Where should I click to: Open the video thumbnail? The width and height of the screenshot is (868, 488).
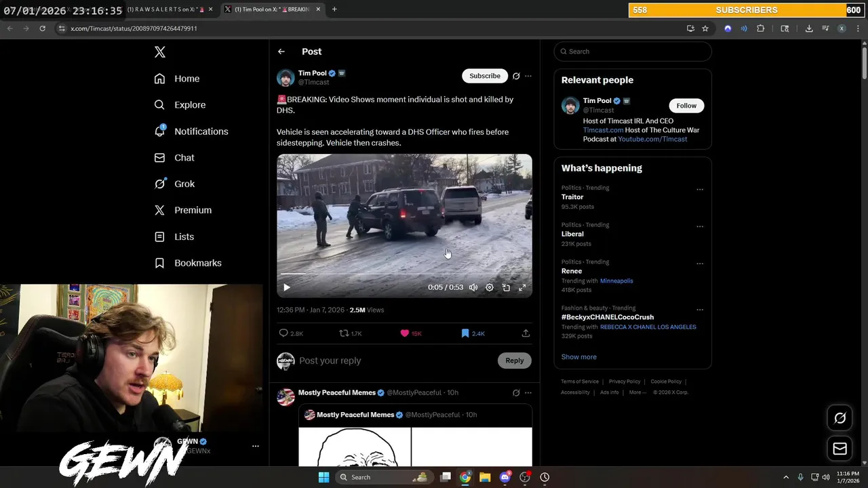pos(404,226)
